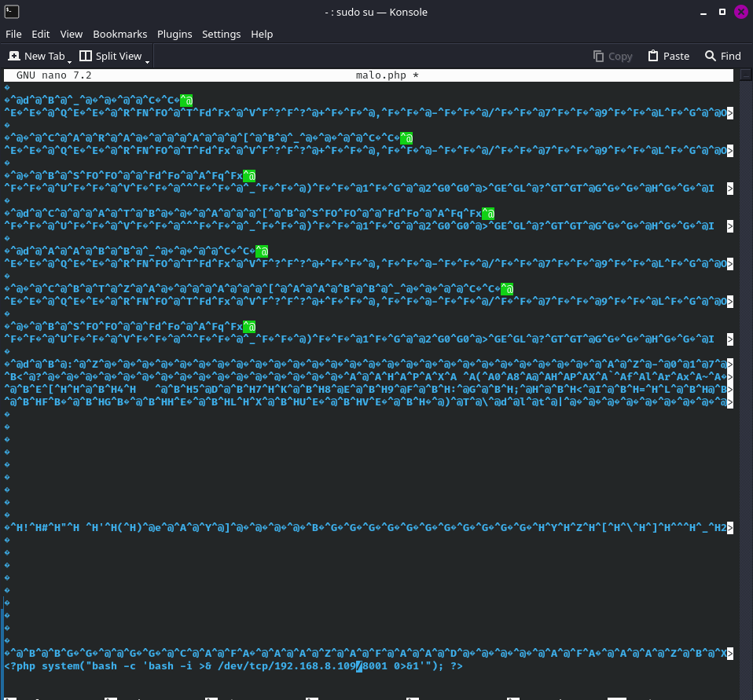Open a New Tab from the toolbar
The height and width of the screenshot is (700, 753).
click(36, 57)
